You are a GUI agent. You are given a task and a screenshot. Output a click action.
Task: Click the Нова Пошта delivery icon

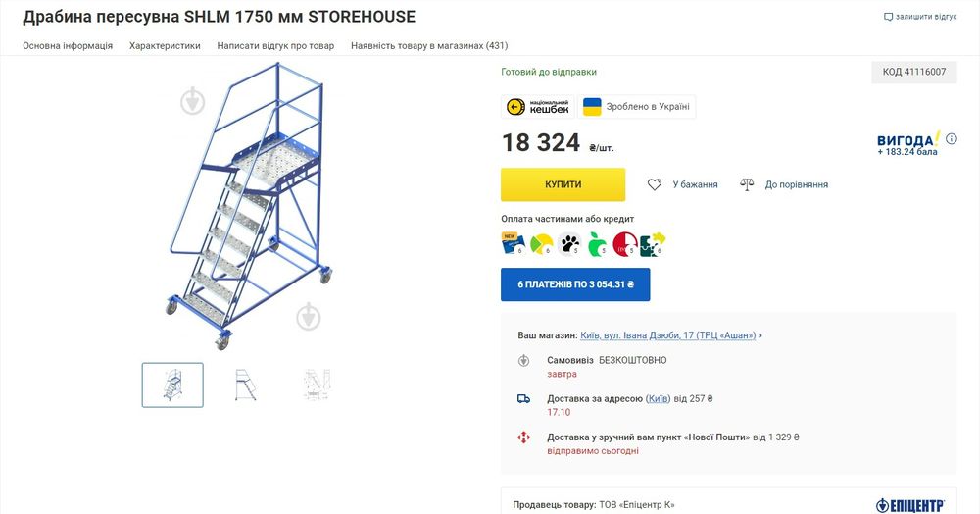tap(524, 437)
